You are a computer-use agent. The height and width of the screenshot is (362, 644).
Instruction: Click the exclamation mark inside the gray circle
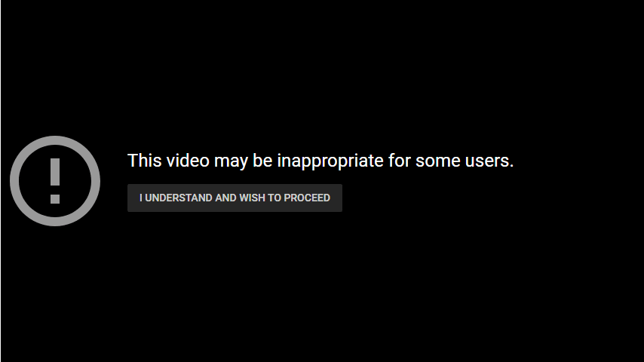[x=55, y=181]
